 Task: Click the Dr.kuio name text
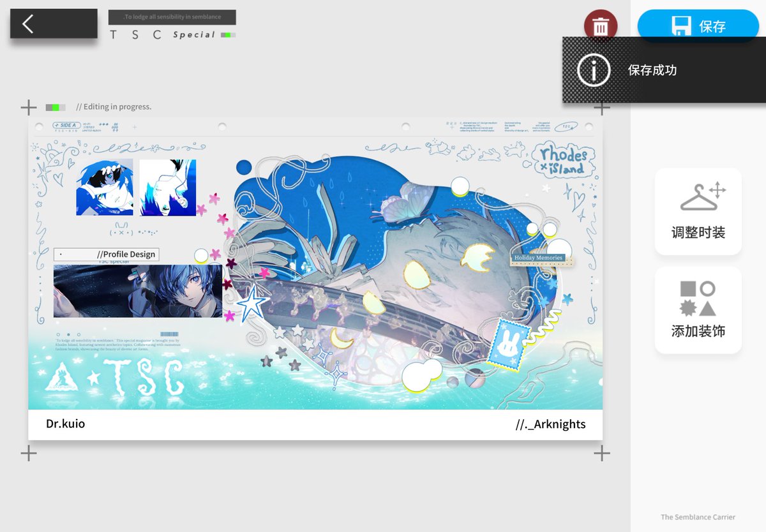coord(66,424)
